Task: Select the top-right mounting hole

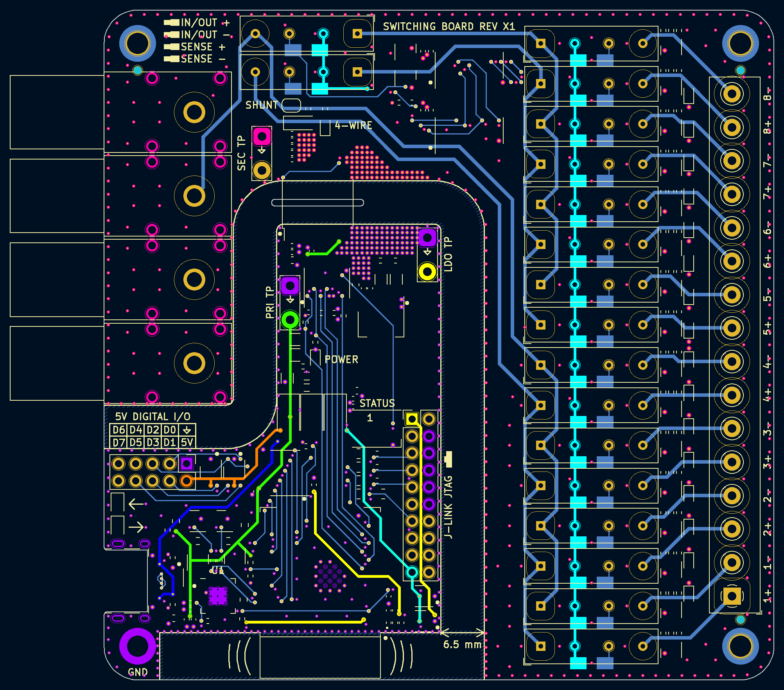Action: [740, 43]
